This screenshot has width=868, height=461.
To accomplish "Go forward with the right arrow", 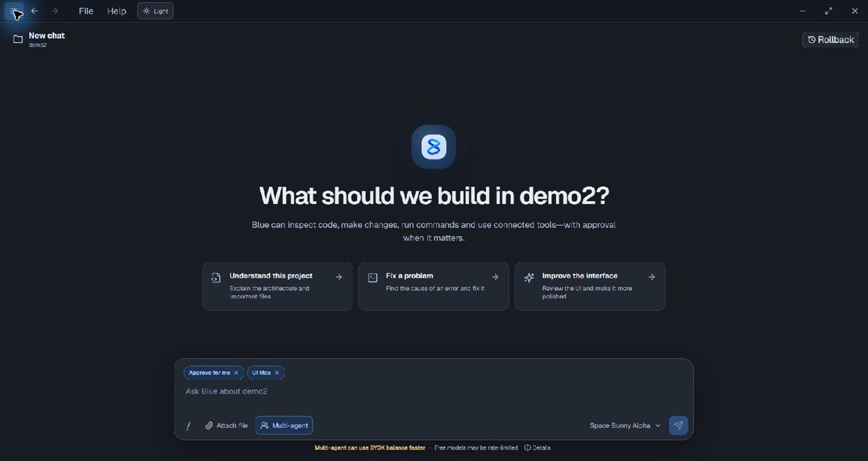I will [x=55, y=11].
